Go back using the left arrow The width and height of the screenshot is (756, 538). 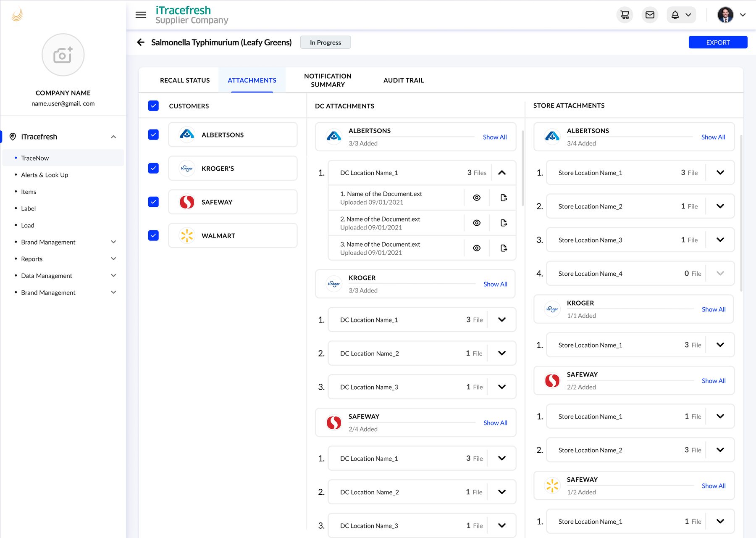coord(141,42)
